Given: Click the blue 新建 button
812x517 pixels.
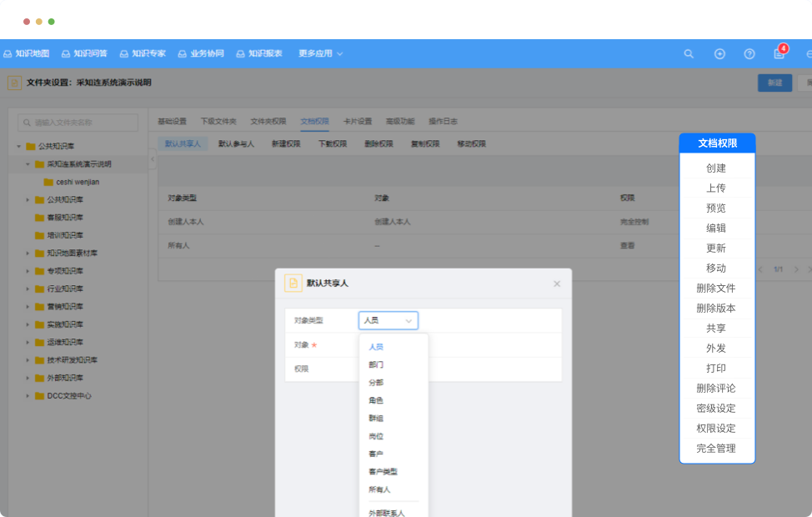Looking at the screenshot, I should pyautogui.click(x=774, y=83).
